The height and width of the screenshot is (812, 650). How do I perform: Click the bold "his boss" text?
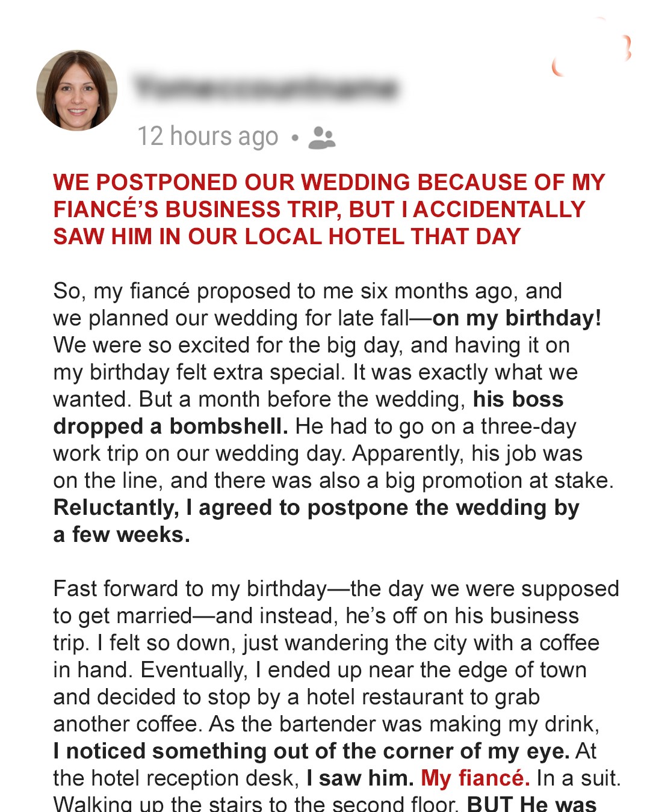518,399
